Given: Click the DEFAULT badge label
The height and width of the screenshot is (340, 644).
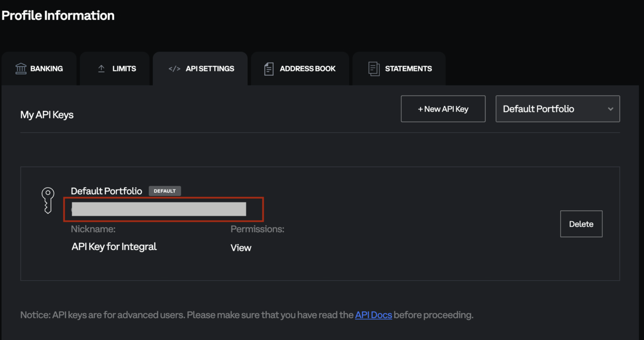Looking at the screenshot, I should pos(165,191).
